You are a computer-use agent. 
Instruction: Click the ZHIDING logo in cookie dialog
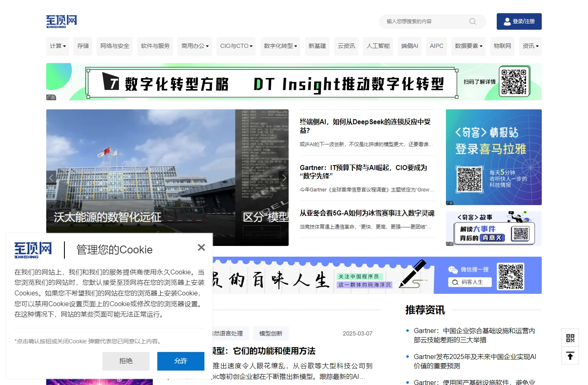pos(33,250)
